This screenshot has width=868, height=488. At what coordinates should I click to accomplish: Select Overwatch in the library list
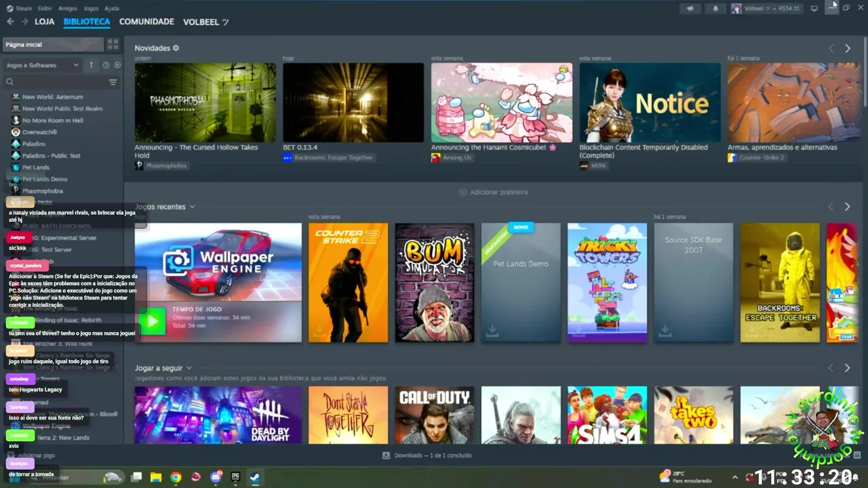click(39, 132)
